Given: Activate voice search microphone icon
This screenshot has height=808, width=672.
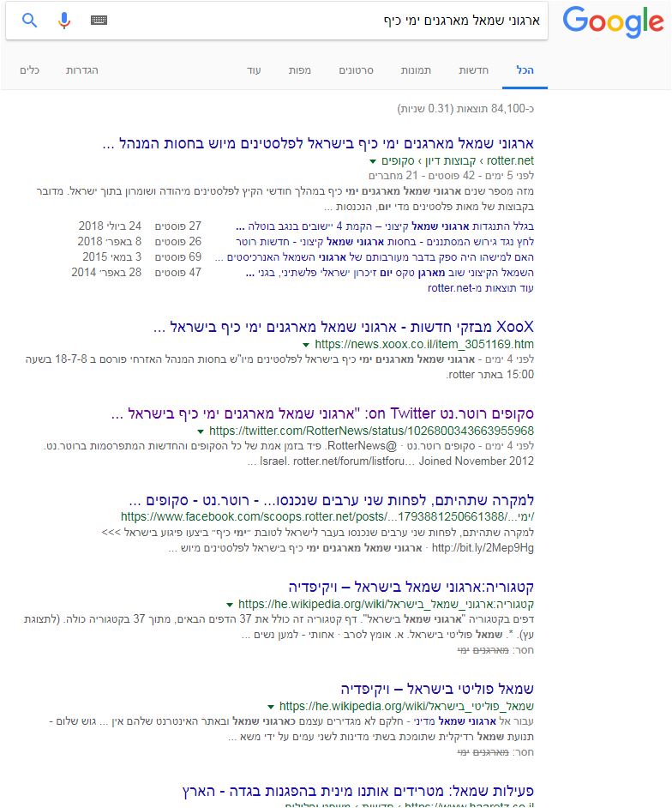Looking at the screenshot, I should click(63, 21).
